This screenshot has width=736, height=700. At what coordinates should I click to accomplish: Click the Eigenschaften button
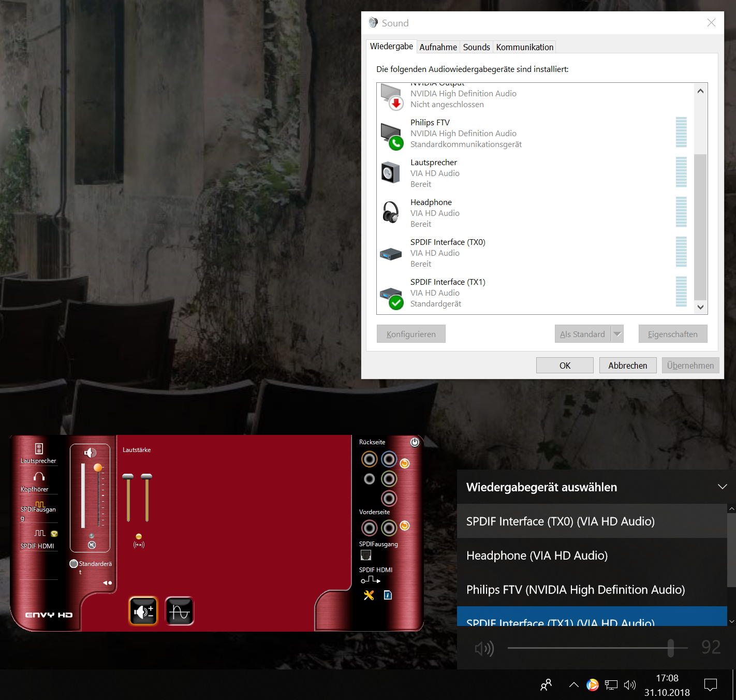tap(673, 334)
